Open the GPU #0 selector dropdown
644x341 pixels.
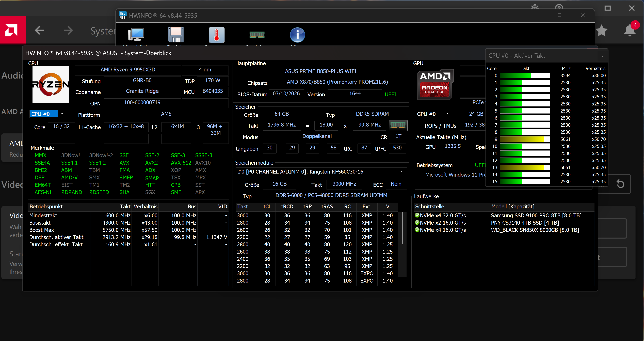pyautogui.click(x=434, y=114)
